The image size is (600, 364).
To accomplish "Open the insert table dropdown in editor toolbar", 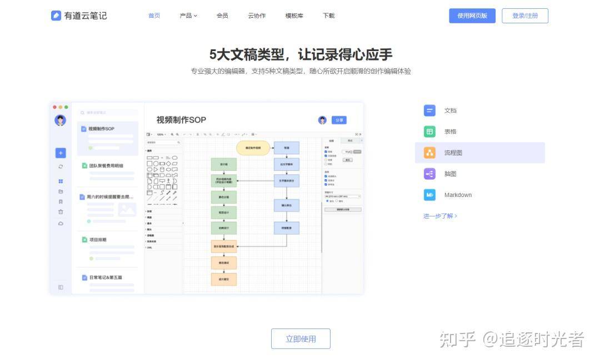I will pyautogui.click(x=254, y=134).
